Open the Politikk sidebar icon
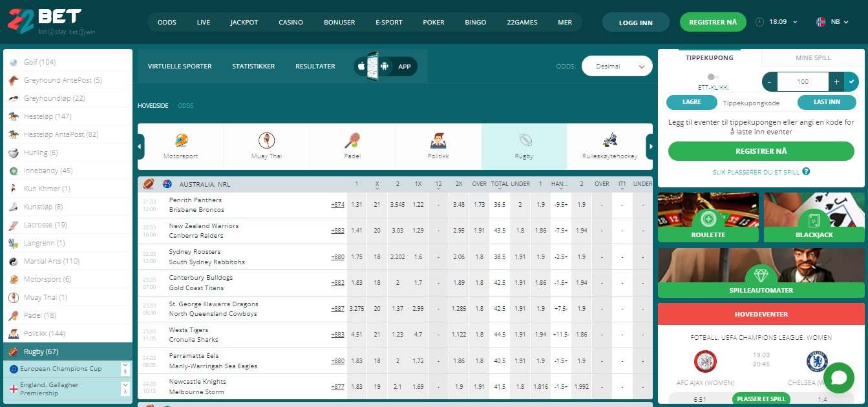This screenshot has height=407, width=868. (13, 333)
